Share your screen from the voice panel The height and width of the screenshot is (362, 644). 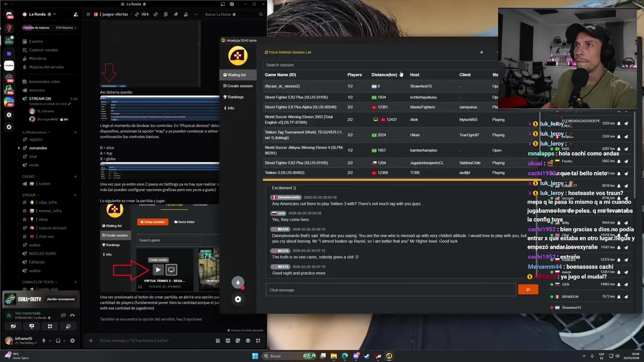[32, 326]
